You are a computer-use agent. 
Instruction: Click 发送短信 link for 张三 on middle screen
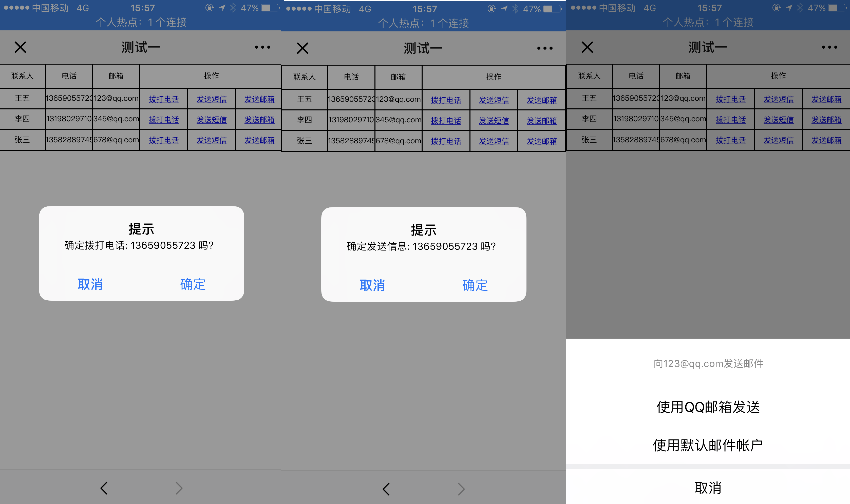click(x=494, y=141)
